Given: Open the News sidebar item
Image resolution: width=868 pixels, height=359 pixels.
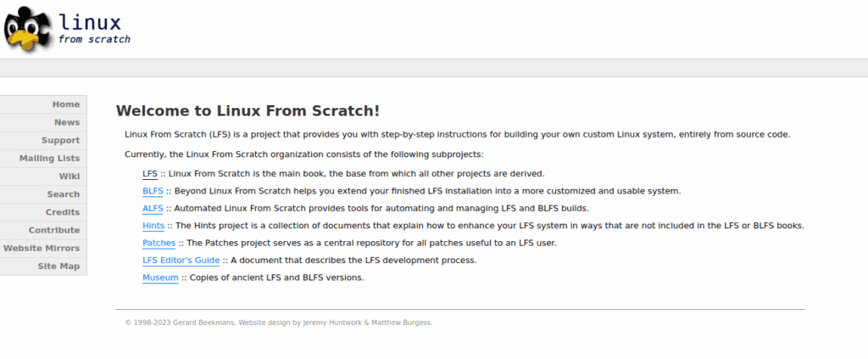Looking at the screenshot, I should [66, 122].
